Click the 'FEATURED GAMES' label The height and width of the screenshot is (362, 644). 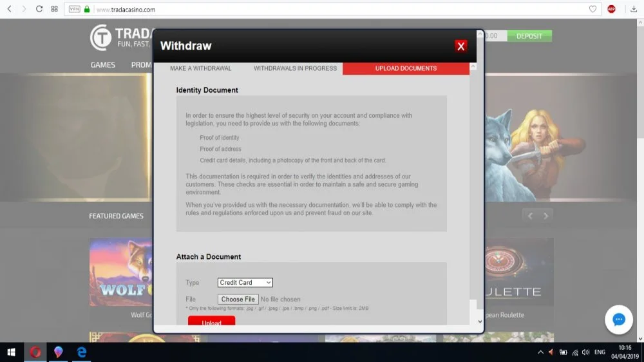116,216
